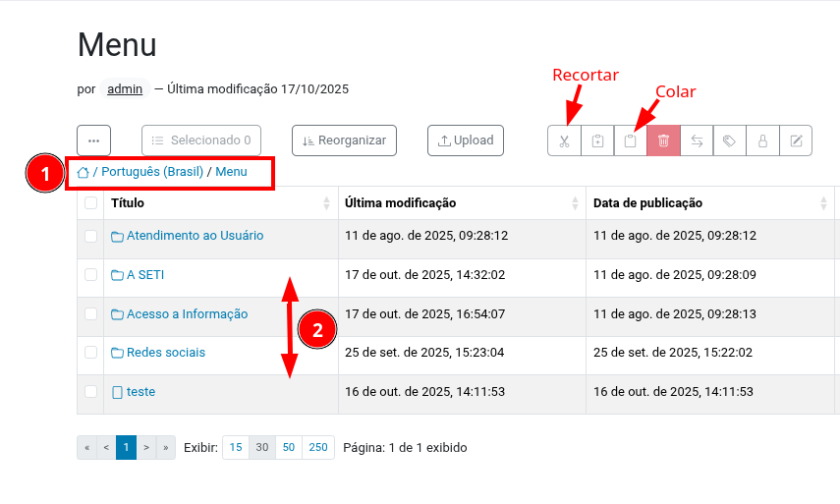Sort by Data de publicação column arrows
Viewport: 840px width, 504px height.
tap(823, 203)
